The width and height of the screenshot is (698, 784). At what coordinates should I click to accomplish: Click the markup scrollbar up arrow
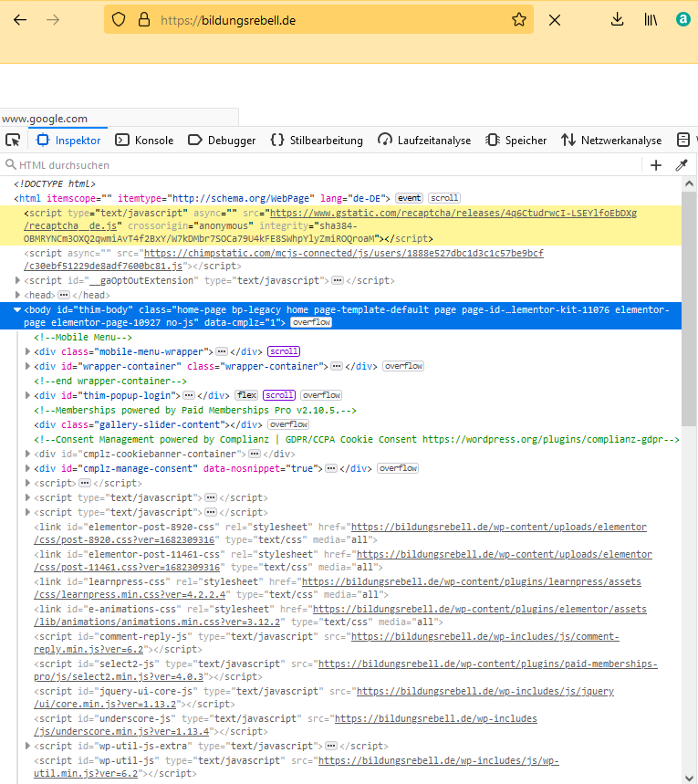point(689,183)
